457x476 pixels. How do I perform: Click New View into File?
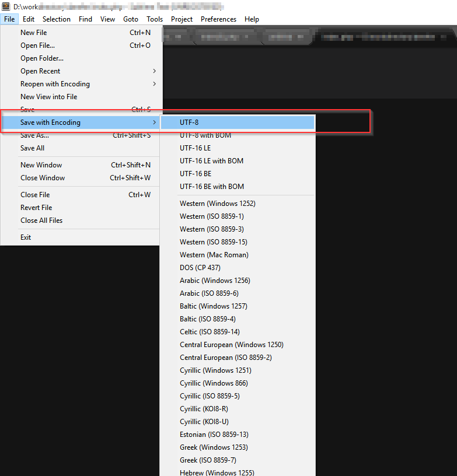tap(48, 97)
